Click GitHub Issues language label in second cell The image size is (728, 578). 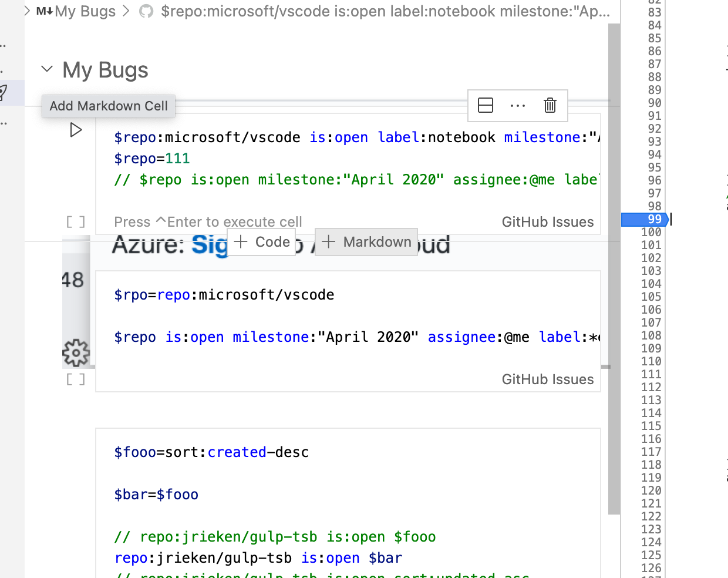pyautogui.click(x=548, y=379)
